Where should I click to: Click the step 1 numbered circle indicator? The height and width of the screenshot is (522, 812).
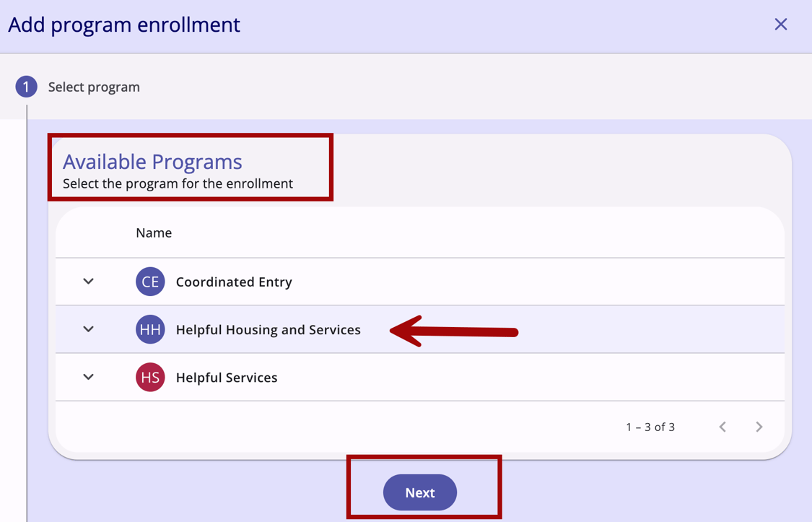(27, 86)
